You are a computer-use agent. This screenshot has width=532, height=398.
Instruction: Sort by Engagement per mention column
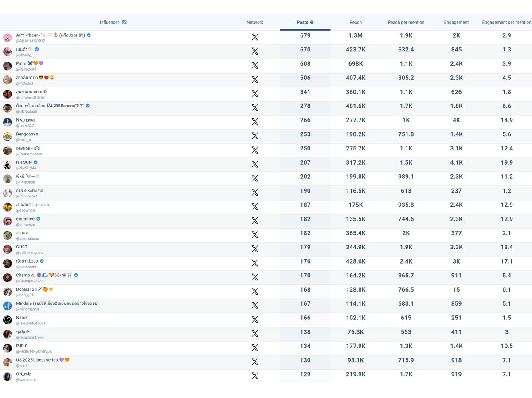tap(507, 22)
